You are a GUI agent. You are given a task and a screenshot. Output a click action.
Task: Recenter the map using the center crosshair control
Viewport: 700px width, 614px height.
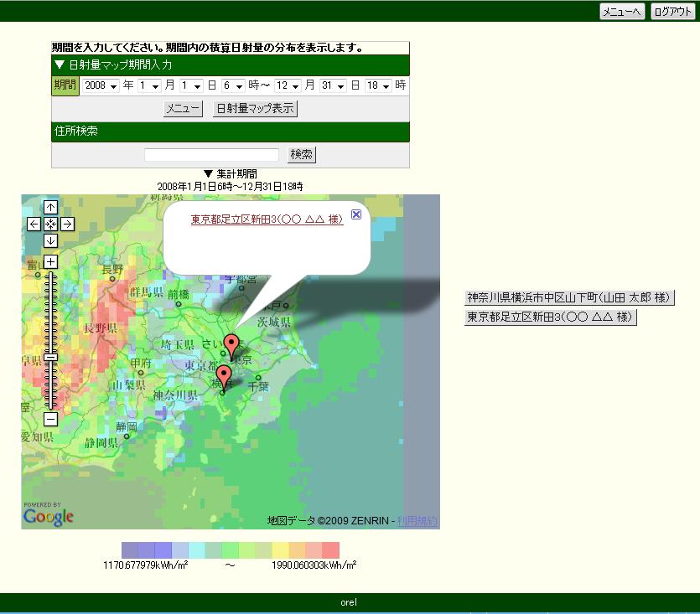50,224
